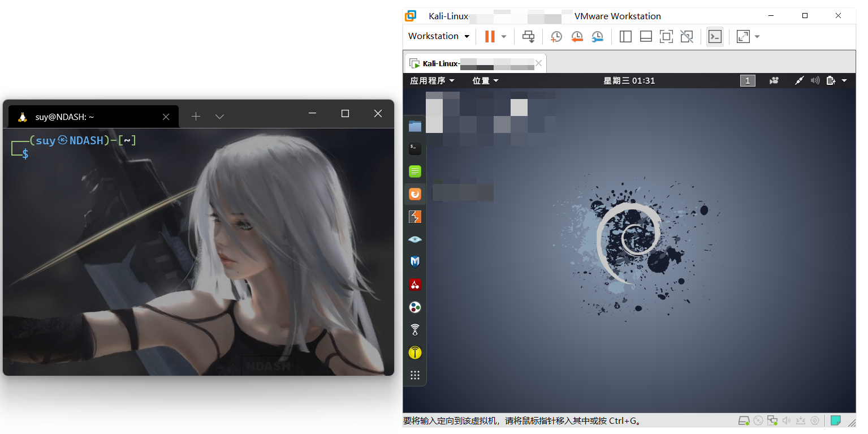Click the sound card status icon in VMware

787,420
